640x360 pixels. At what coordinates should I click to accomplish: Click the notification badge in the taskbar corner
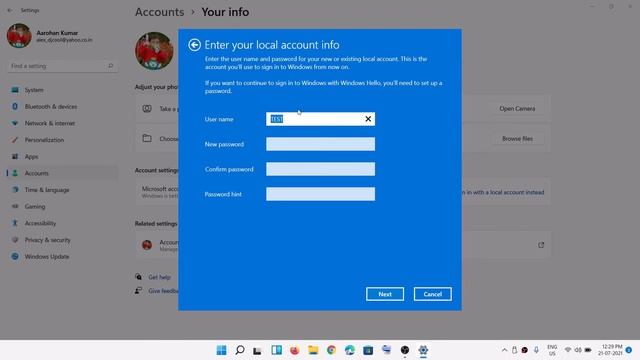629,350
